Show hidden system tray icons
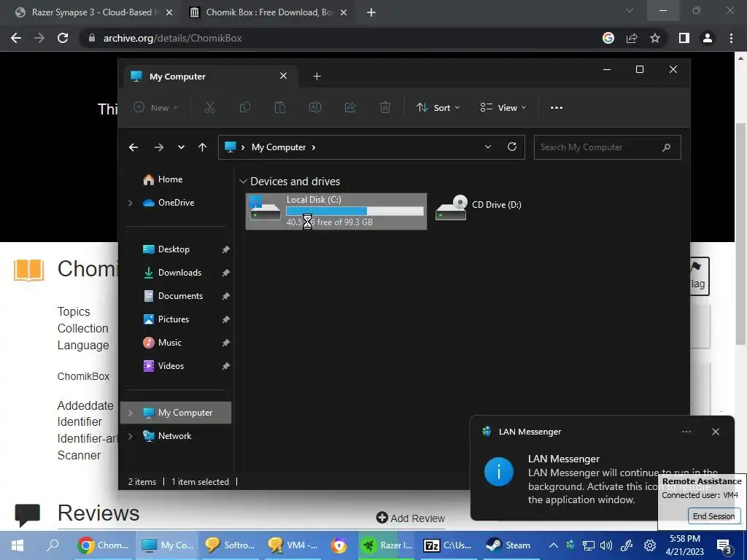The width and height of the screenshot is (747, 560). pos(553,545)
